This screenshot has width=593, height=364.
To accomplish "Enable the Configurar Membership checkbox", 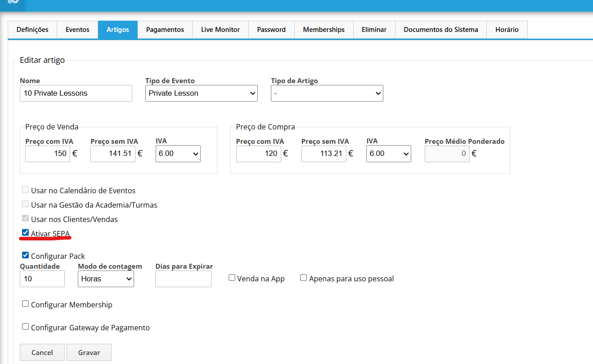I will point(26,304).
